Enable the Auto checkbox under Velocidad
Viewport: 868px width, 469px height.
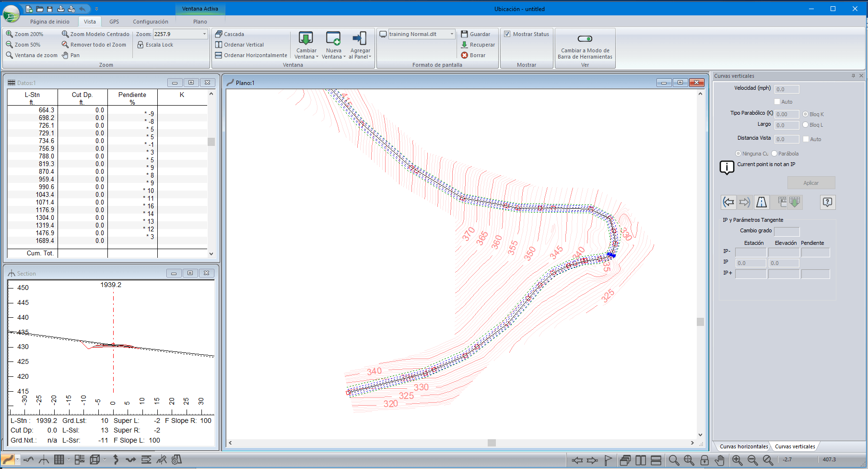777,102
